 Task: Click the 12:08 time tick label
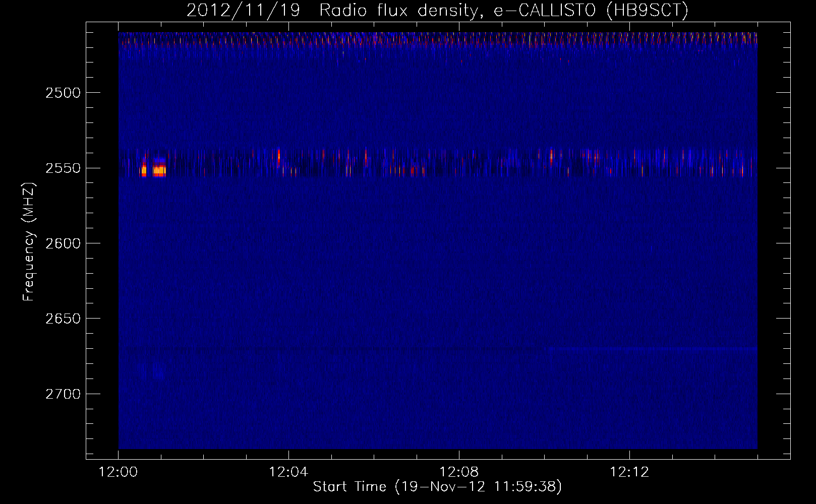point(459,472)
